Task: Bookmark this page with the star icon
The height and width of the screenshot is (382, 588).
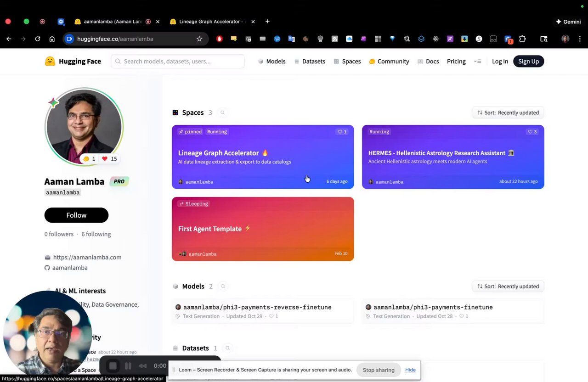Action: [199, 39]
